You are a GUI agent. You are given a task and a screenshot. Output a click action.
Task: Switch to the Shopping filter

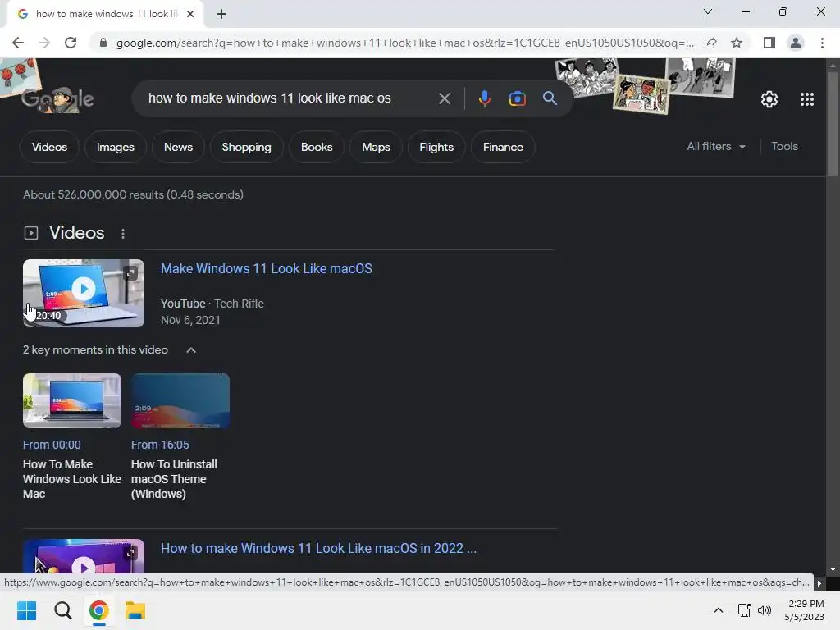pos(246,147)
